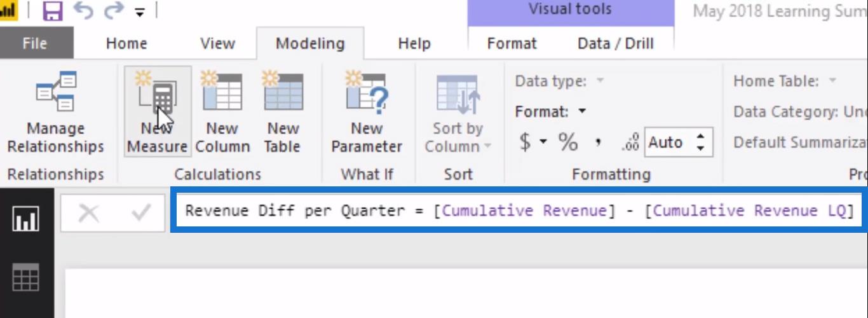Click the Power BI logo icon
Screen dimensions: 868x318
(x=8, y=11)
